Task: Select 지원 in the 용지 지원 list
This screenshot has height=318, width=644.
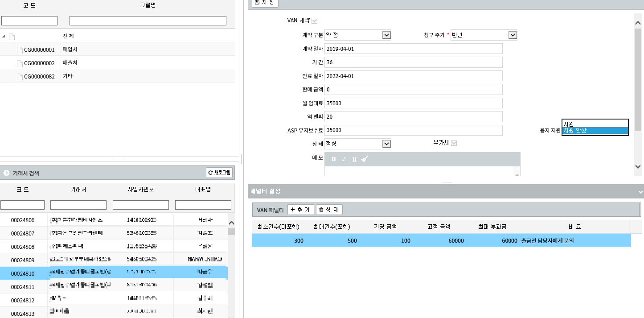Action: [595, 124]
